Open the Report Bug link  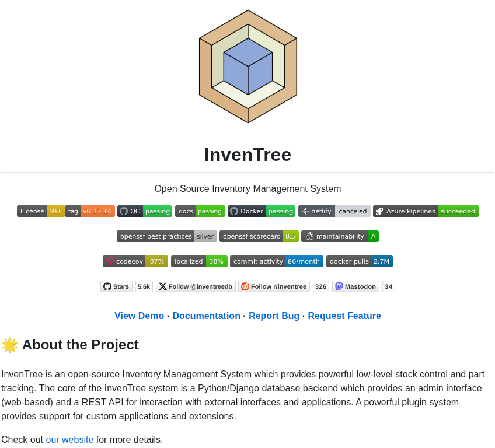(x=274, y=316)
